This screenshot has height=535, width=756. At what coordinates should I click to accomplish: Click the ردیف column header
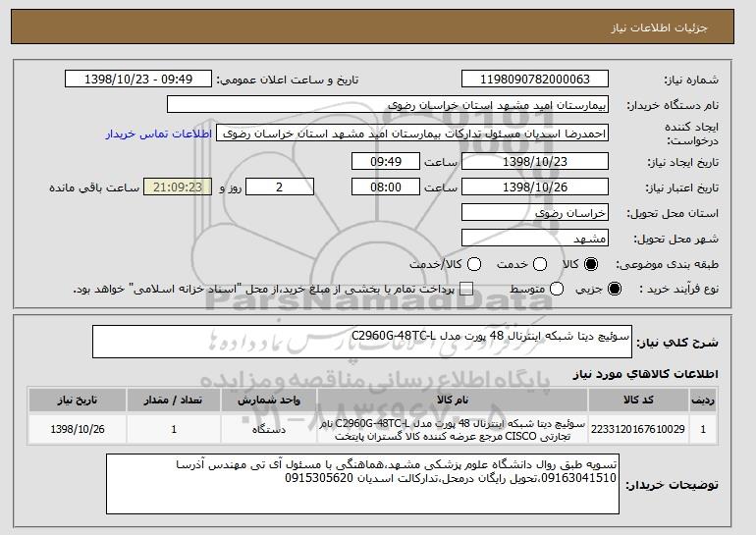(703, 401)
